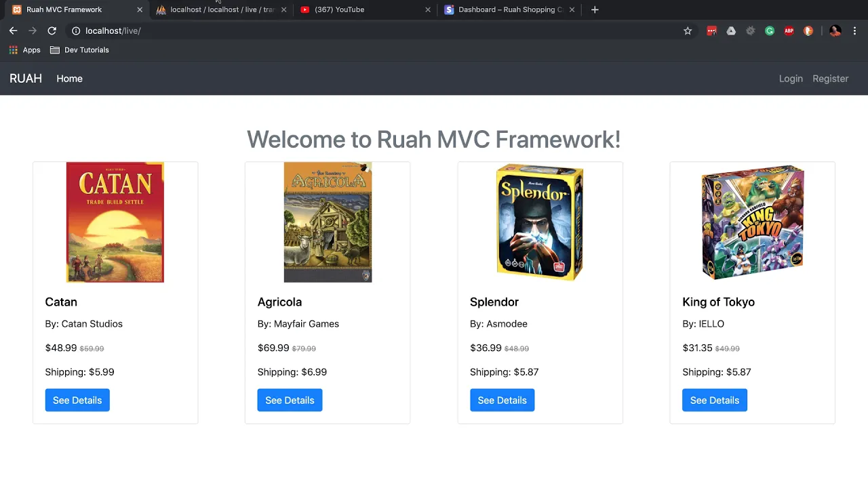Viewport: 868px width, 488px height.
Task: Click the Welcome to Ruah MVC Framework heading
Action: (434, 139)
